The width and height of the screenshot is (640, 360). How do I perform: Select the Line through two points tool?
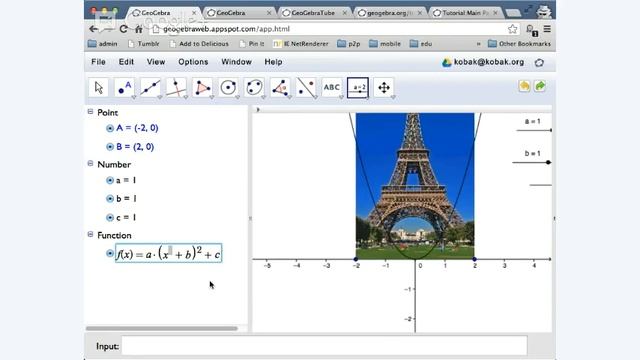click(x=150, y=88)
